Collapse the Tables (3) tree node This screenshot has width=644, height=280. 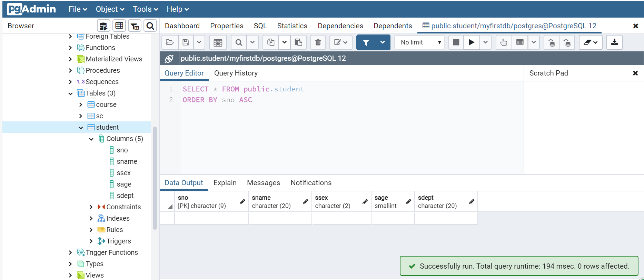pyautogui.click(x=70, y=93)
